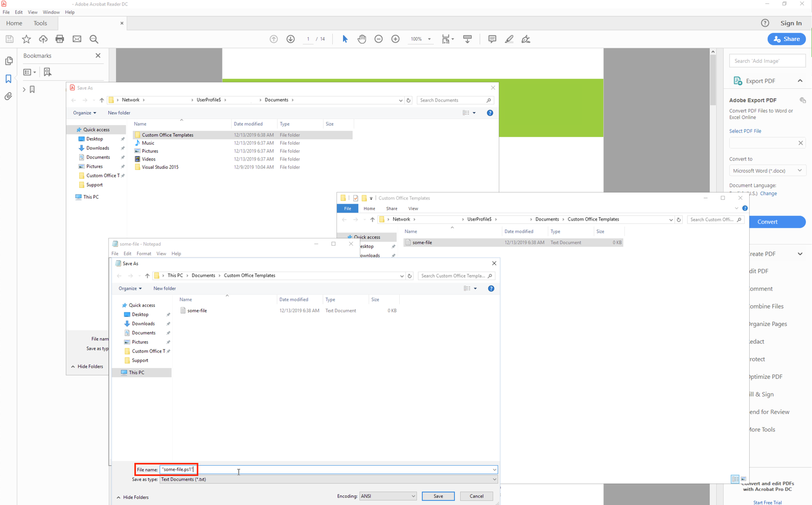Viewport: 812px width, 505px height.
Task: Switch to the Tools tab
Action: point(40,23)
